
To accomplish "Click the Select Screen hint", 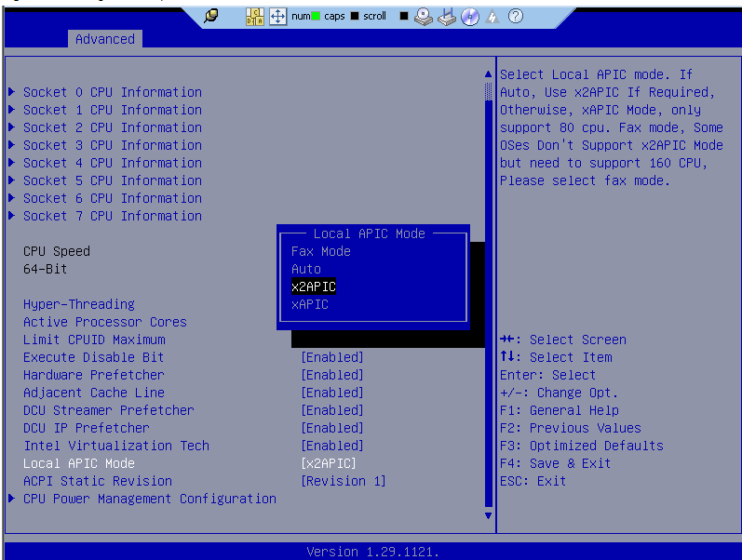I will 563,340.
